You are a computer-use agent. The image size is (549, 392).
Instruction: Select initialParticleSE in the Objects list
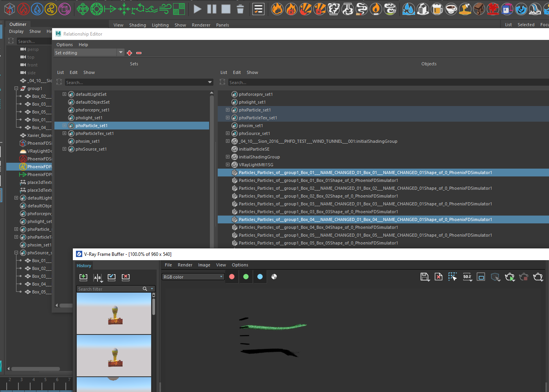(383, 149)
